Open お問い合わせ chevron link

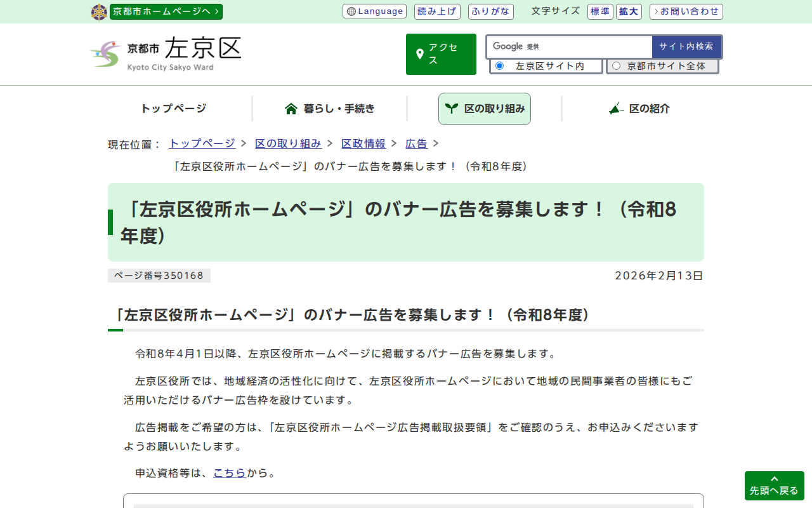[x=686, y=11]
